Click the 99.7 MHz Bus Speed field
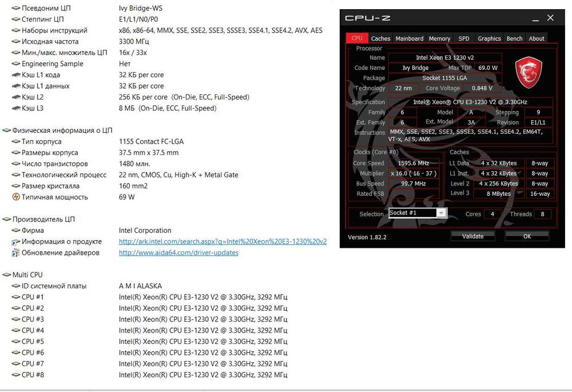This screenshot has height=392, width=572. coord(414,184)
